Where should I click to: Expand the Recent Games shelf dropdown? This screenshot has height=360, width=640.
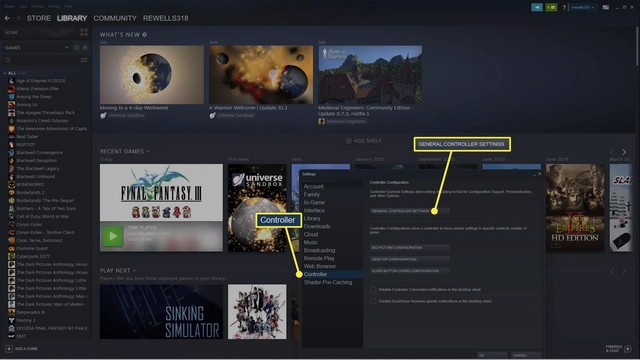[x=148, y=151]
